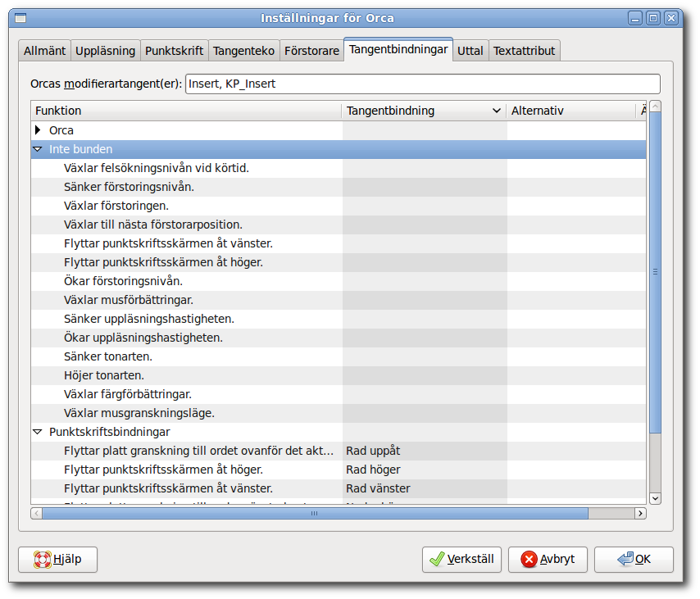Click the vertical scrollbar thumb
Viewport: 700px width, 599px height.
click(x=656, y=272)
